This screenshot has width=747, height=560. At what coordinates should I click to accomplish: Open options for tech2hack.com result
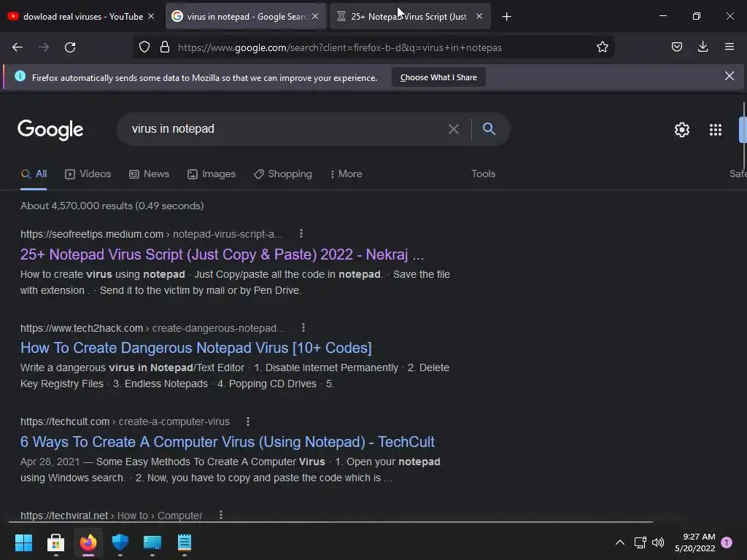click(303, 327)
